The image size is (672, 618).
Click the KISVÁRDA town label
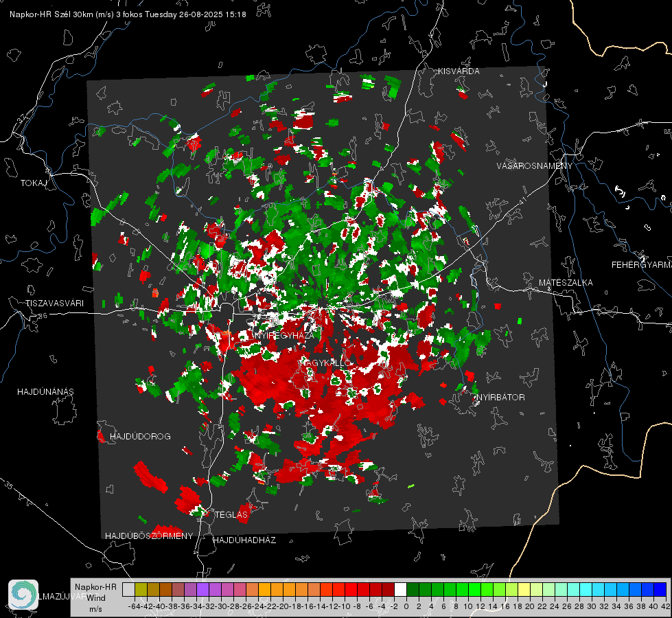[x=459, y=71]
